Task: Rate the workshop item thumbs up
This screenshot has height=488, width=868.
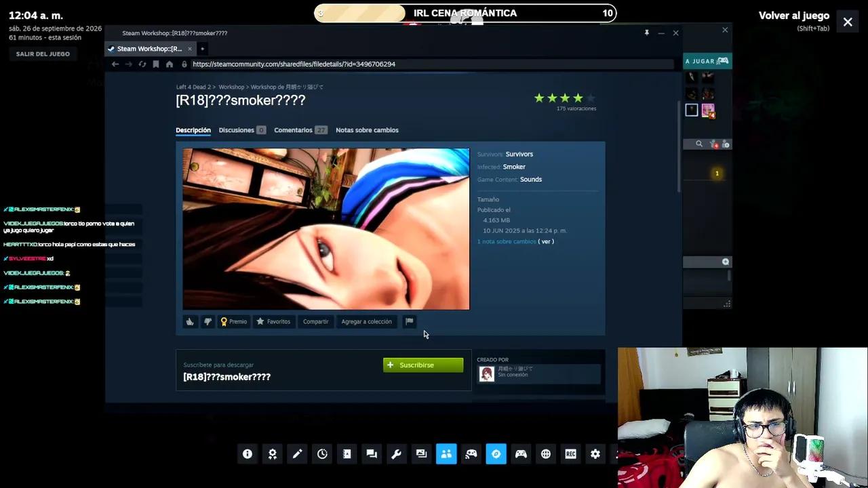Action: point(190,321)
